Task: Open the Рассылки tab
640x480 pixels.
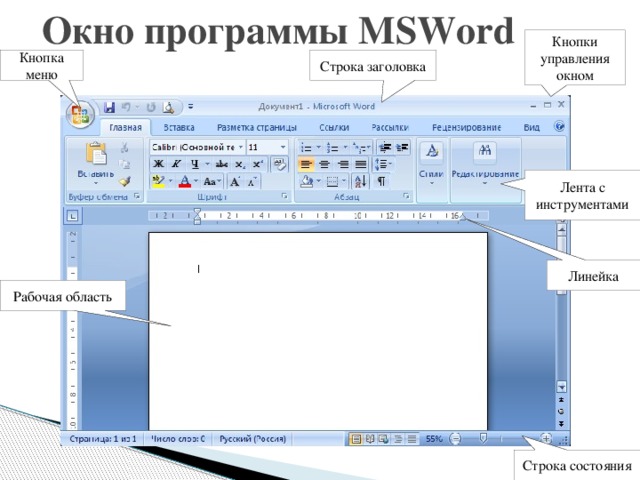Action: [390, 127]
